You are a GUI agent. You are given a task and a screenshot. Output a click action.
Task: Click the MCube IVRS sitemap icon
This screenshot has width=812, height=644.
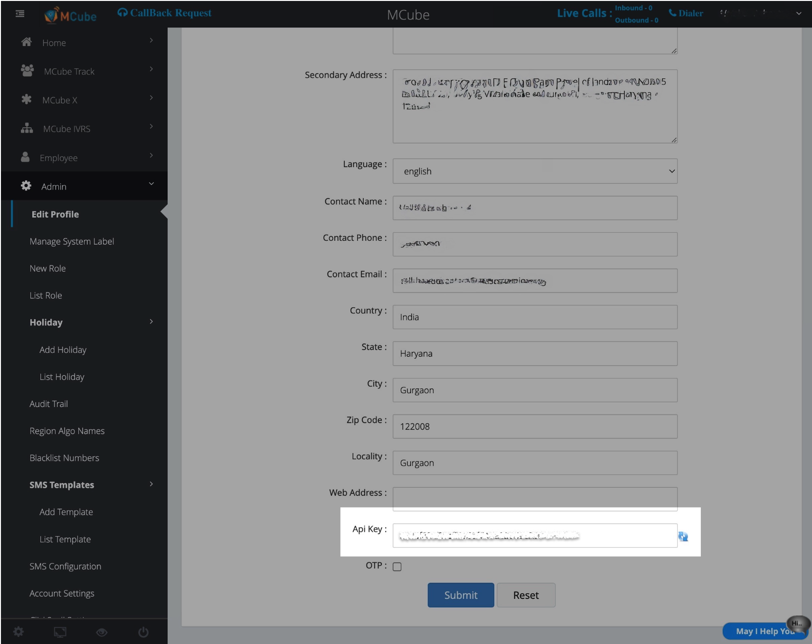(x=27, y=129)
